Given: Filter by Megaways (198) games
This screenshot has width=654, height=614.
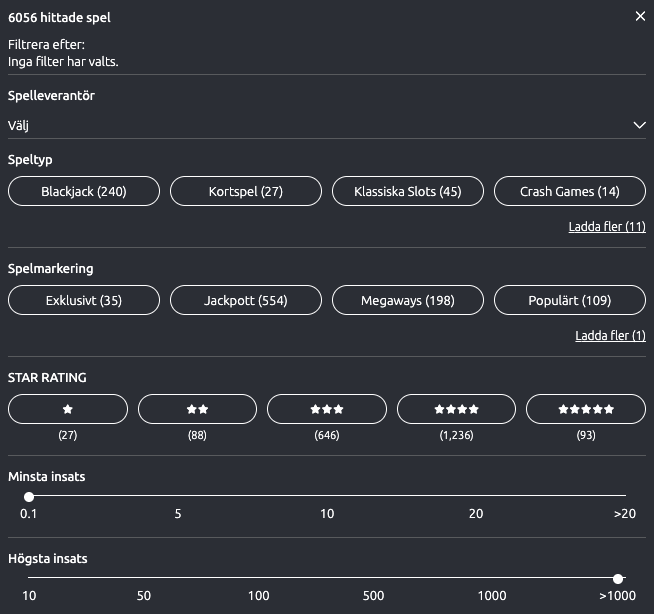Looking at the screenshot, I should (408, 300).
